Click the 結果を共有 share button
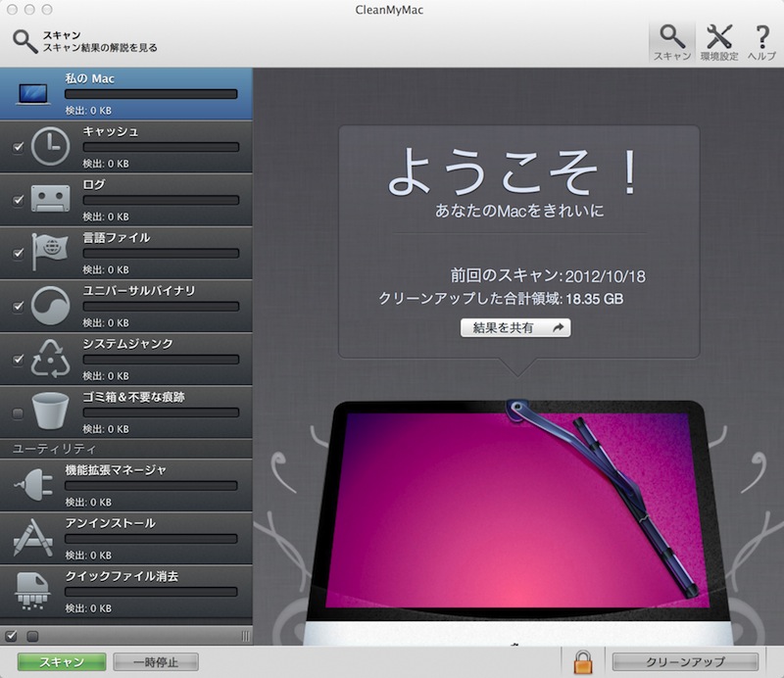This screenshot has width=784, height=678. [515, 327]
